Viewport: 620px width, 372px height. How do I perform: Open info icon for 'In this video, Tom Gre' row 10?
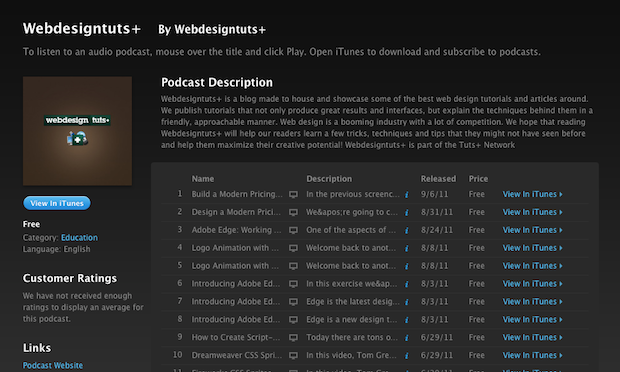406,355
